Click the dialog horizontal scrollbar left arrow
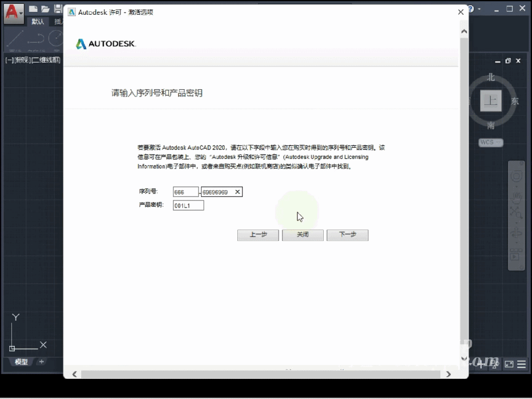 (x=75, y=374)
